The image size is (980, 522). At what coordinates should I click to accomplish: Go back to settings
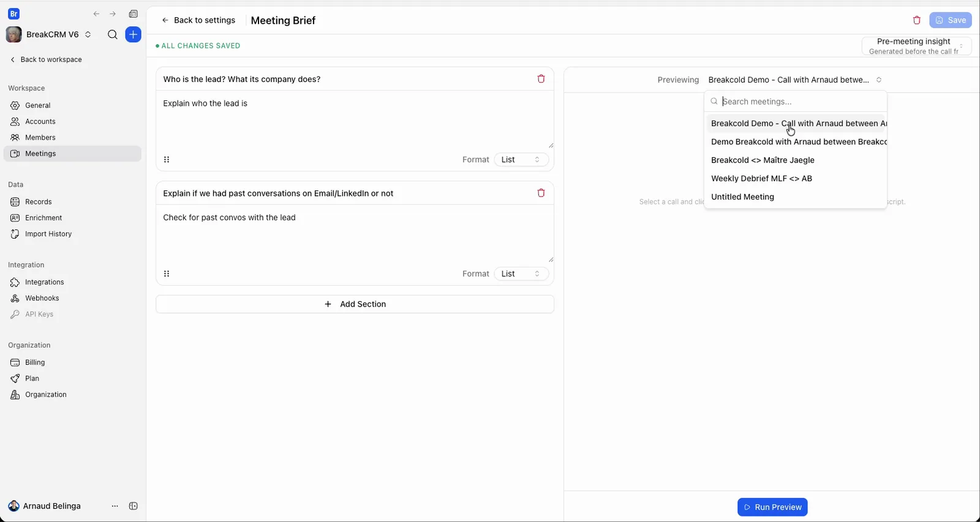[x=198, y=20]
